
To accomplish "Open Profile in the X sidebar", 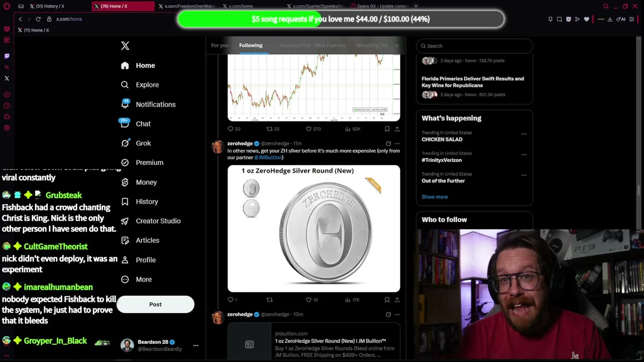I will tap(138, 260).
